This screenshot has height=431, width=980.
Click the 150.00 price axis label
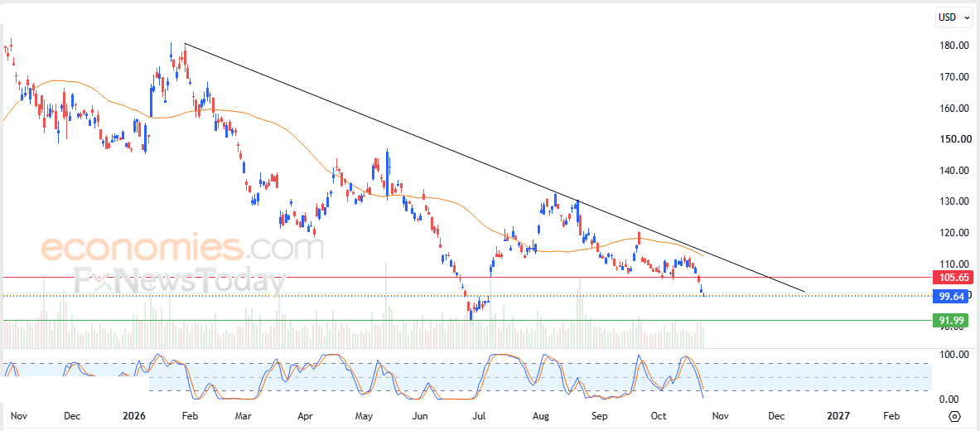tap(954, 139)
